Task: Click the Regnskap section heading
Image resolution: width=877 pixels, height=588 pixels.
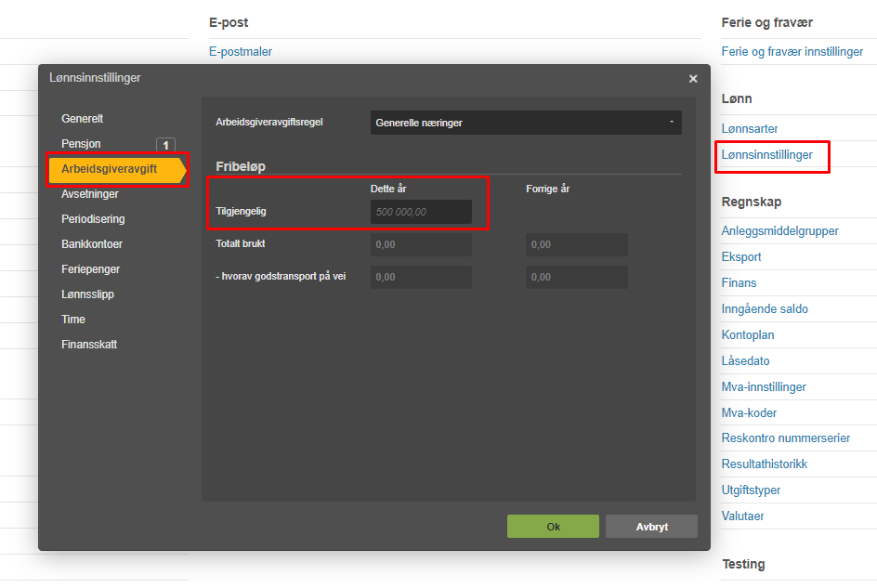Action: pos(752,202)
